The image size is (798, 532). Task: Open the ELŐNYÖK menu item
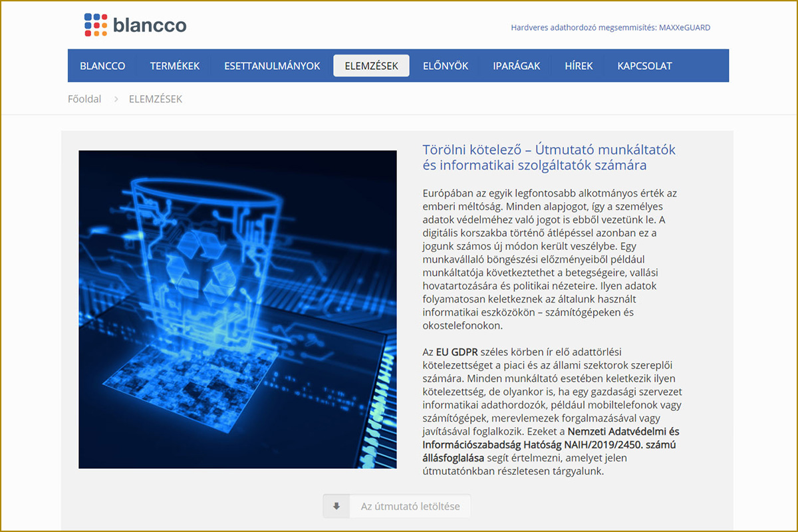[x=446, y=66]
